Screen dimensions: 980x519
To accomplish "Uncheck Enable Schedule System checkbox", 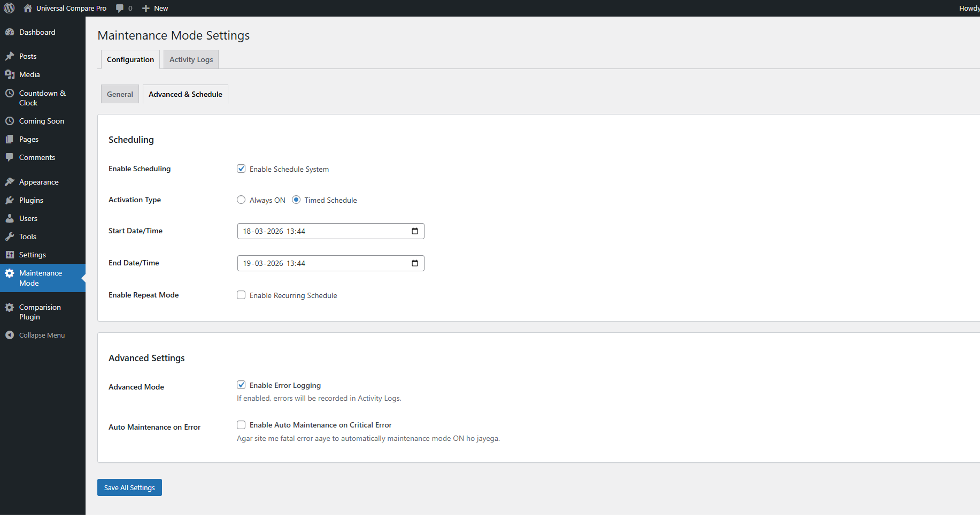I will (x=241, y=169).
